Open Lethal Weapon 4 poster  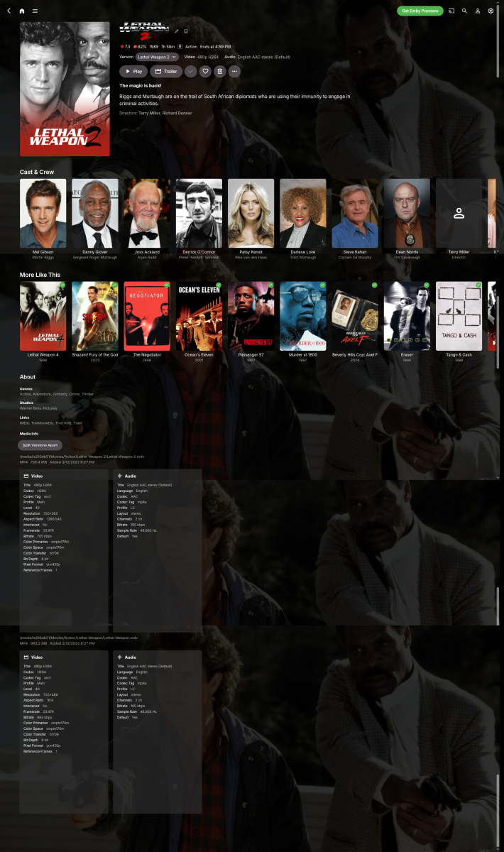coord(43,316)
